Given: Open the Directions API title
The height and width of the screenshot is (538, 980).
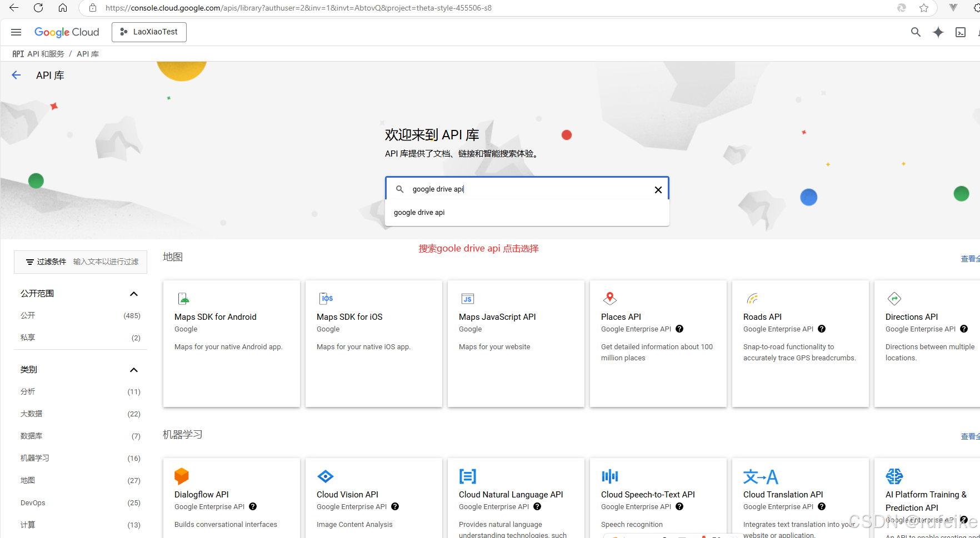Looking at the screenshot, I should (912, 317).
